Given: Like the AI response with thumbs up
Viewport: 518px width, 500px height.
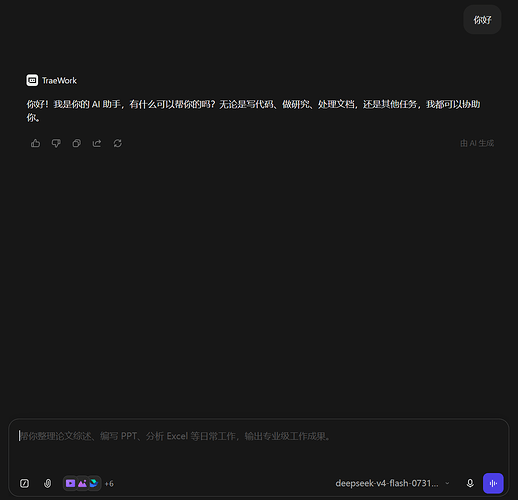Looking at the screenshot, I should (35, 143).
